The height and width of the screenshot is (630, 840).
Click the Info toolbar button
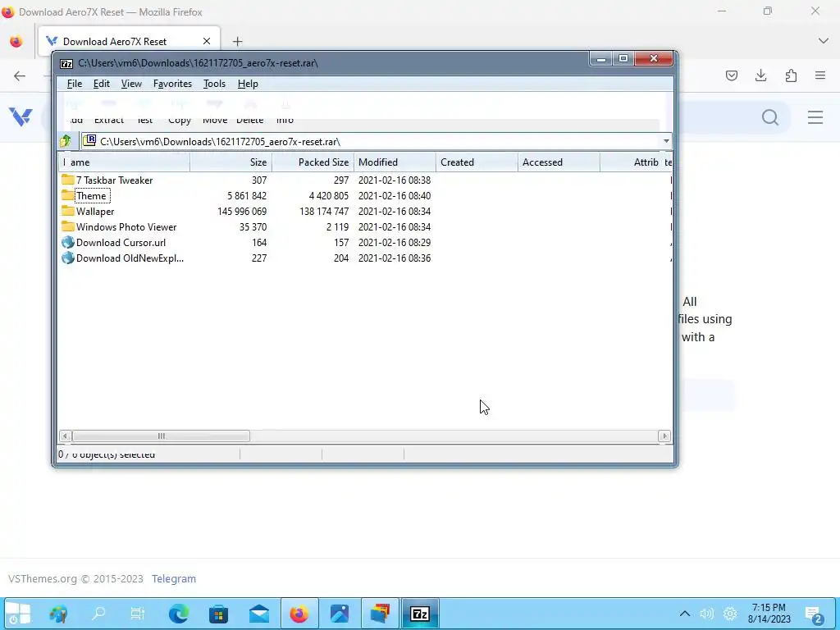click(x=285, y=112)
